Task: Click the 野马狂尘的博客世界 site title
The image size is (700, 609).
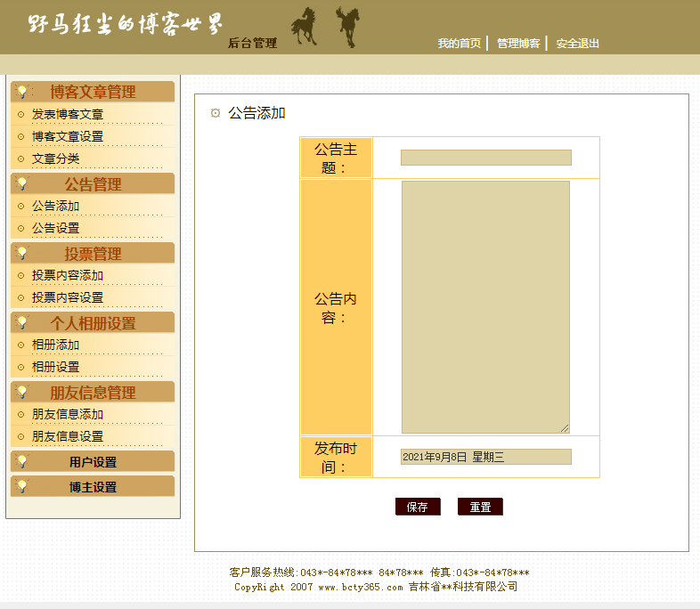Action: coord(125,24)
